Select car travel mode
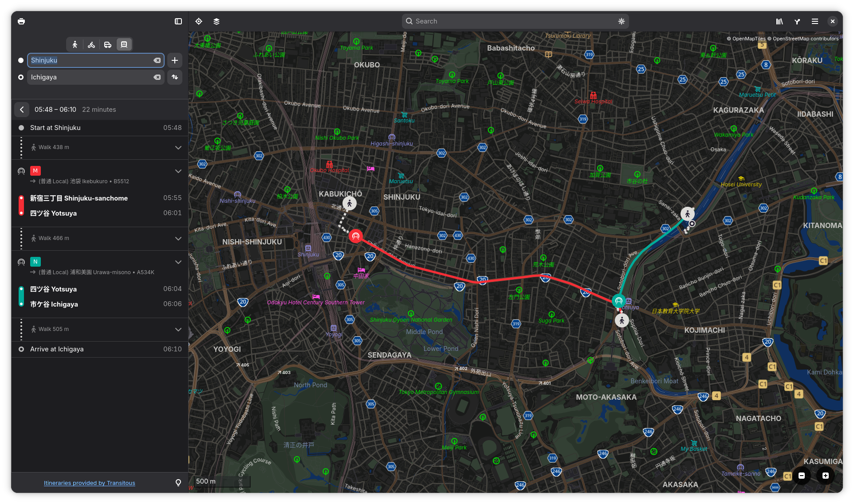 coord(108,44)
